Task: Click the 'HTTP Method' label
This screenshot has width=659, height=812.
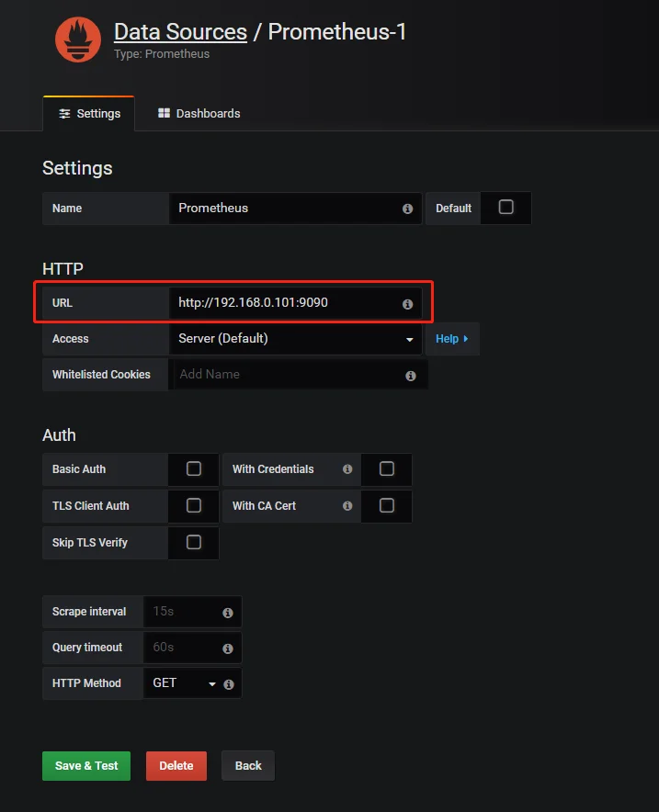Action: click(86, 683)
